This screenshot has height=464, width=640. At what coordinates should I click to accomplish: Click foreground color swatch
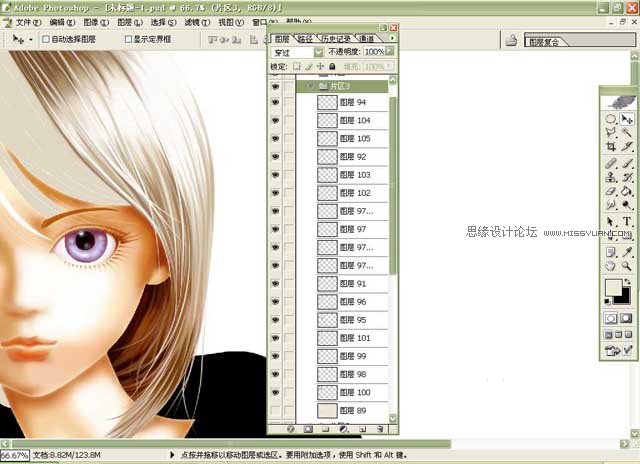pyautogui.click(x=612, y=286)
